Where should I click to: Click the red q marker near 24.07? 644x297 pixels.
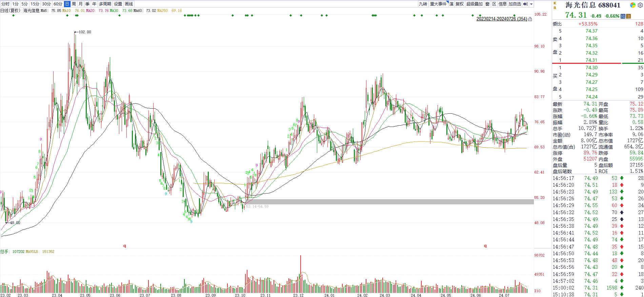tap(485, 246)
